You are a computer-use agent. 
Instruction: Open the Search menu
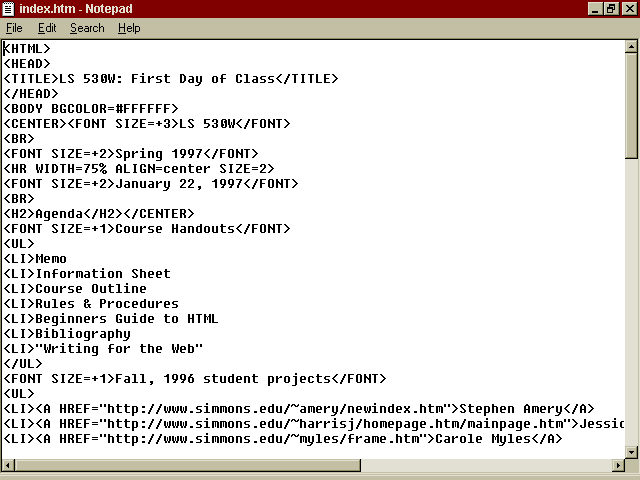pos(87,28)
